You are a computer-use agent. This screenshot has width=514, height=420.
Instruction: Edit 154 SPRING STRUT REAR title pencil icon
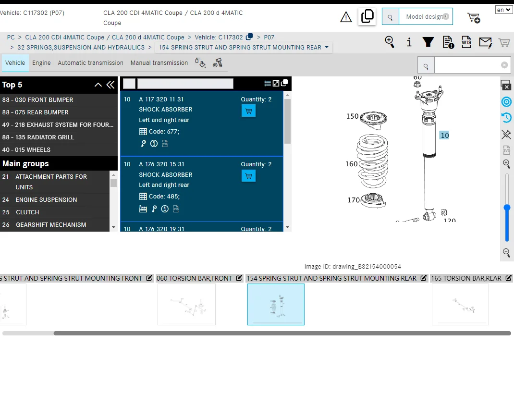click(x=424, y=278)
